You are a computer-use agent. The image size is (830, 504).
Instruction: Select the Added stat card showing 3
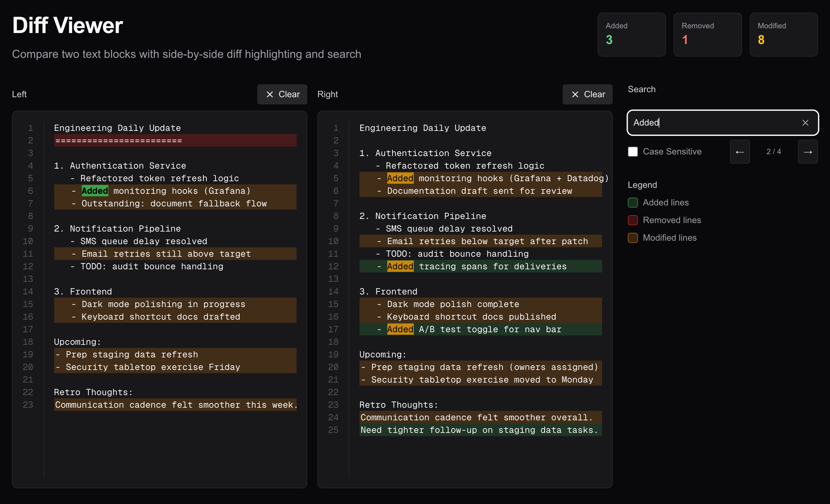pyautogui.click(x=632, y=34)
